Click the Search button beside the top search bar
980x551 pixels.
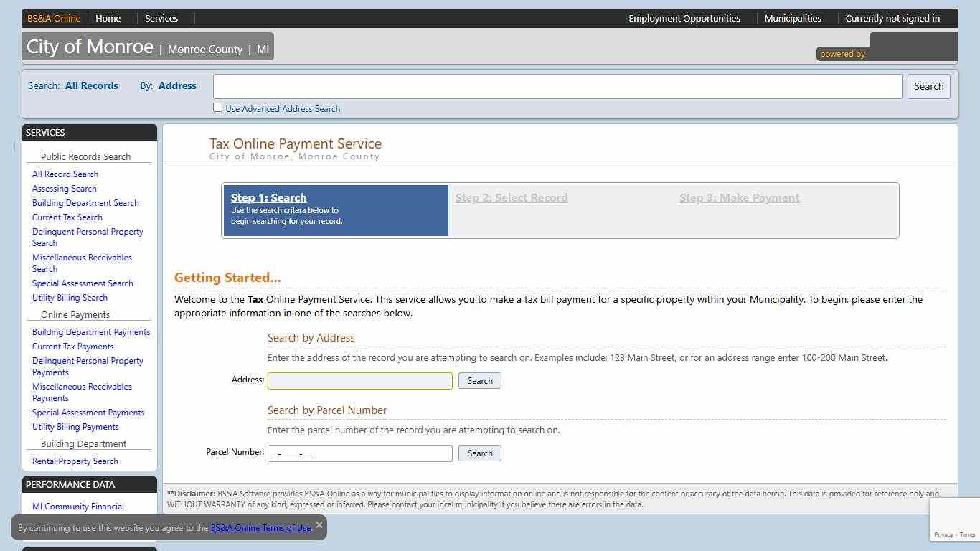[928, 86]
